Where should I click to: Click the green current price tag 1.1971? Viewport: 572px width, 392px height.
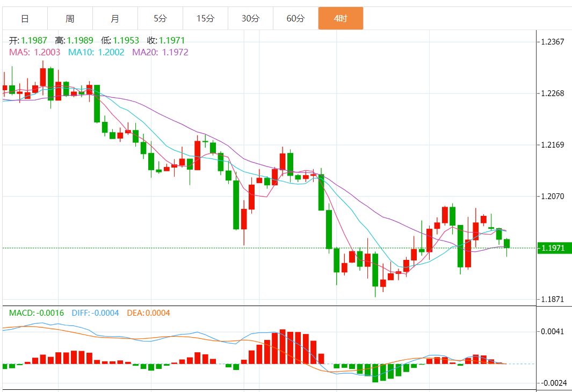(x=554, y=248)
